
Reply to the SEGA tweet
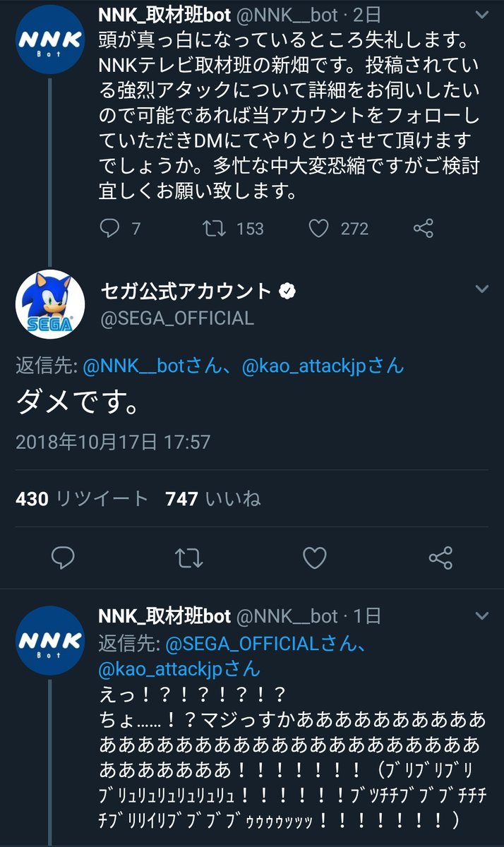(64, 559)
